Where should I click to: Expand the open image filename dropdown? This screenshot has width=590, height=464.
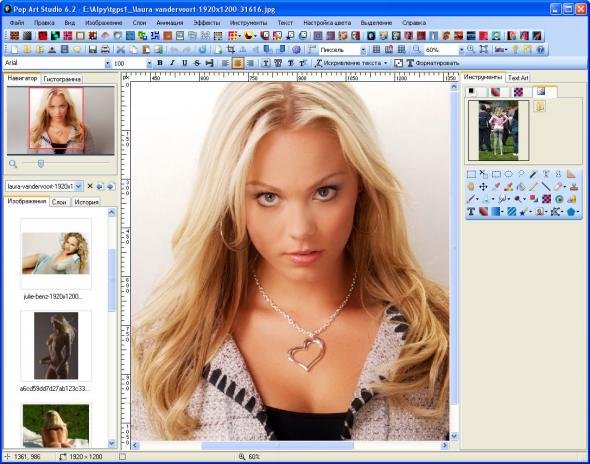(x=79, y=186)
